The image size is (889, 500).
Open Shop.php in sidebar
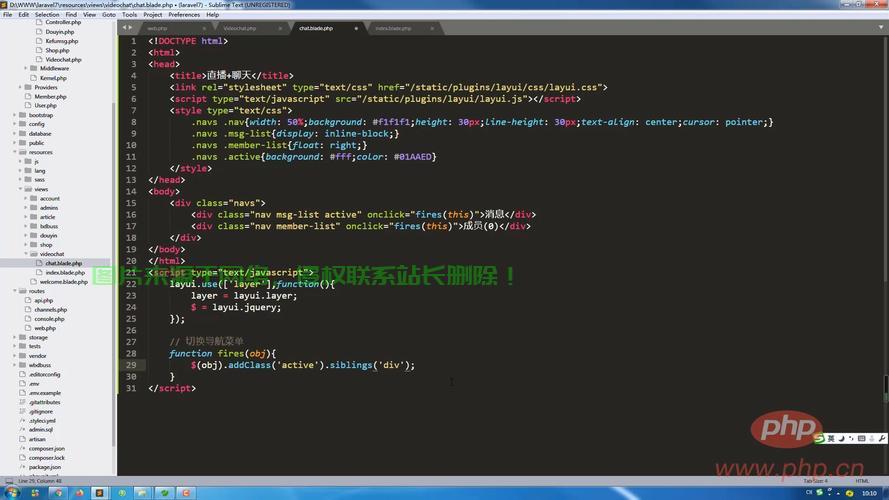click(x=57, y=50)
